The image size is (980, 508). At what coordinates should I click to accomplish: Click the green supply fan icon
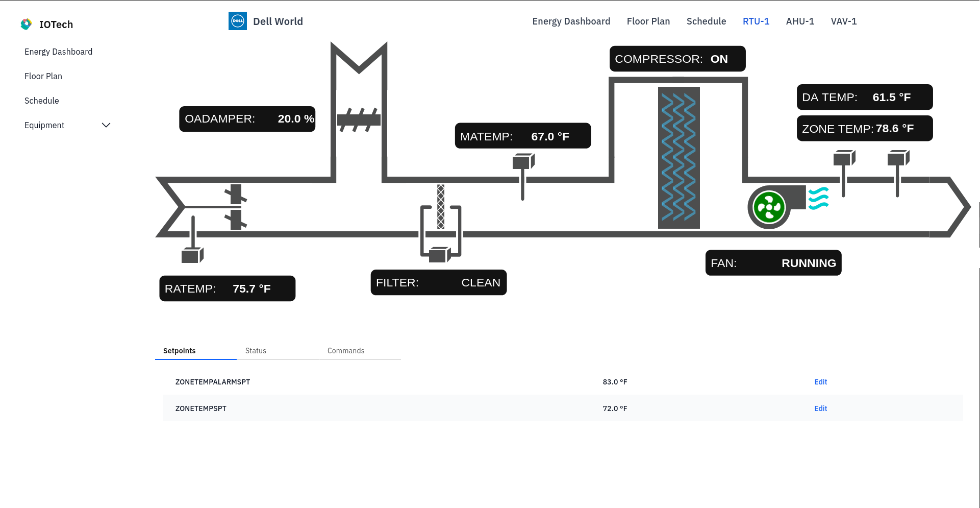[769, 207]
